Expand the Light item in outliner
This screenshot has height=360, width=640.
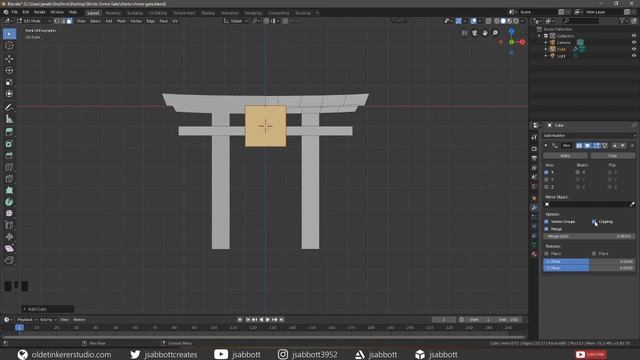click(x=546, y=56)
